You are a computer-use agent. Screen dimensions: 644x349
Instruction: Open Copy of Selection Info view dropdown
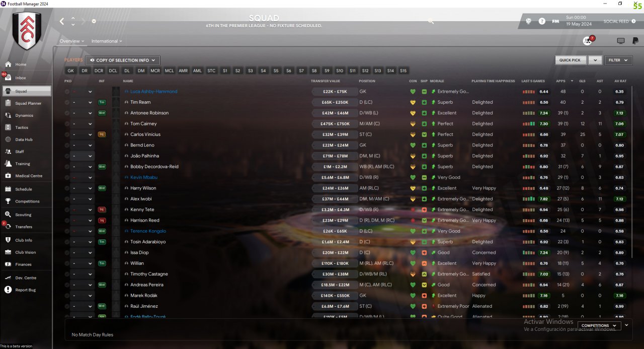[123, 60]
